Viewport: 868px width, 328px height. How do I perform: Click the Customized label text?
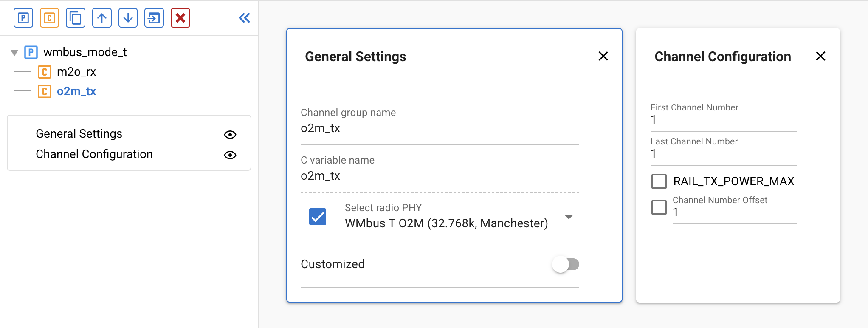[x=333, y=264]
